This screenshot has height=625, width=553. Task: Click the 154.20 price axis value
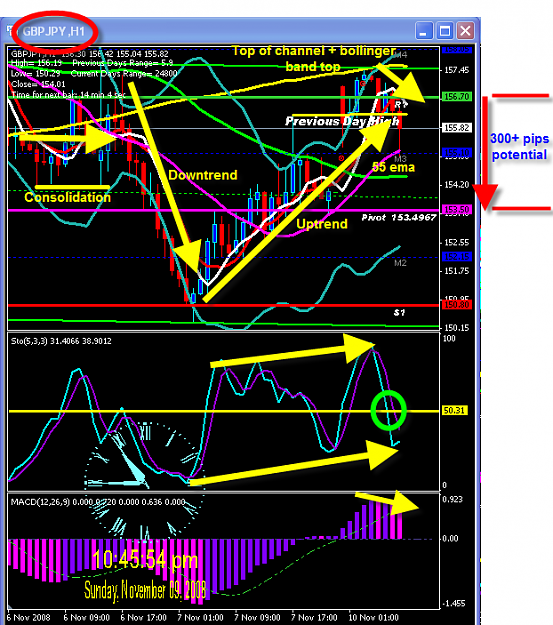click(457, 185)
